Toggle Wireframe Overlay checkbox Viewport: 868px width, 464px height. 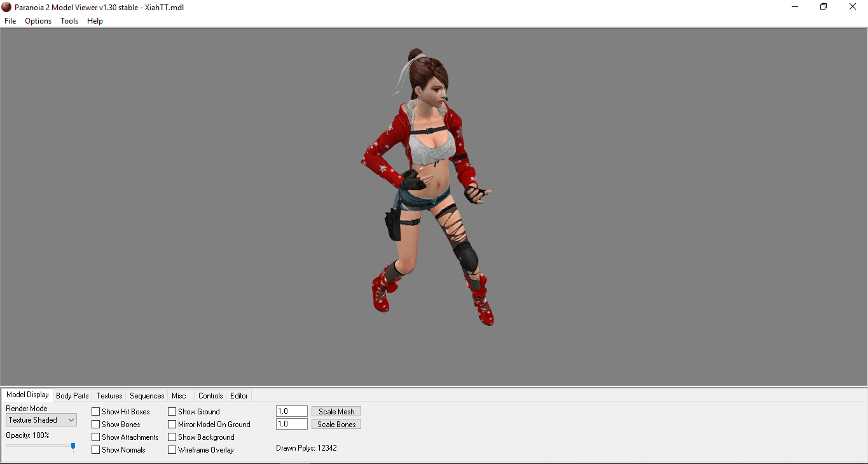[172, 450]
